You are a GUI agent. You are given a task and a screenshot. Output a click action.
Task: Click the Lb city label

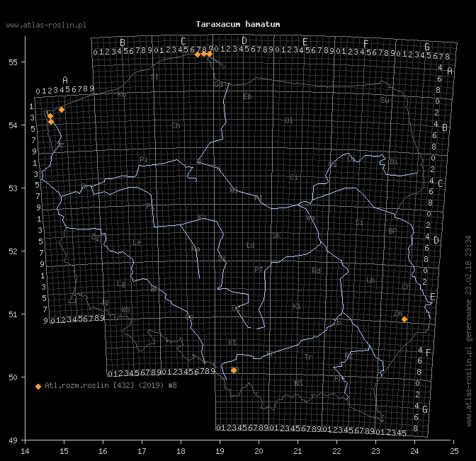(x=370, y=280)
